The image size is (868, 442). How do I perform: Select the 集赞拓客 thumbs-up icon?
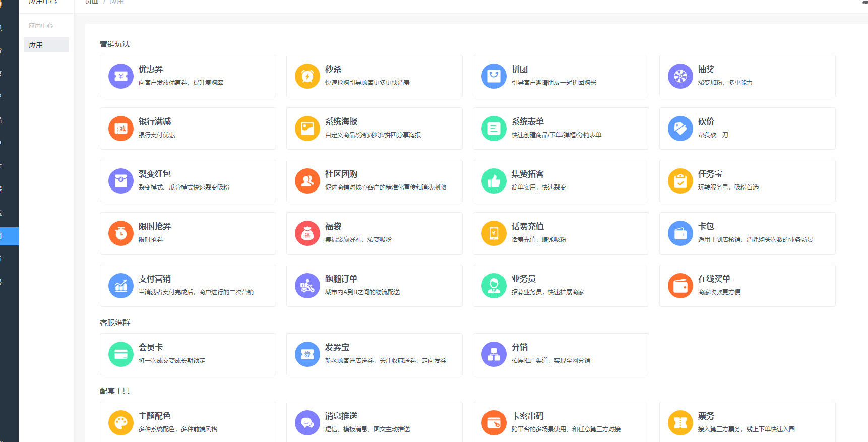(x=494, y=181)
